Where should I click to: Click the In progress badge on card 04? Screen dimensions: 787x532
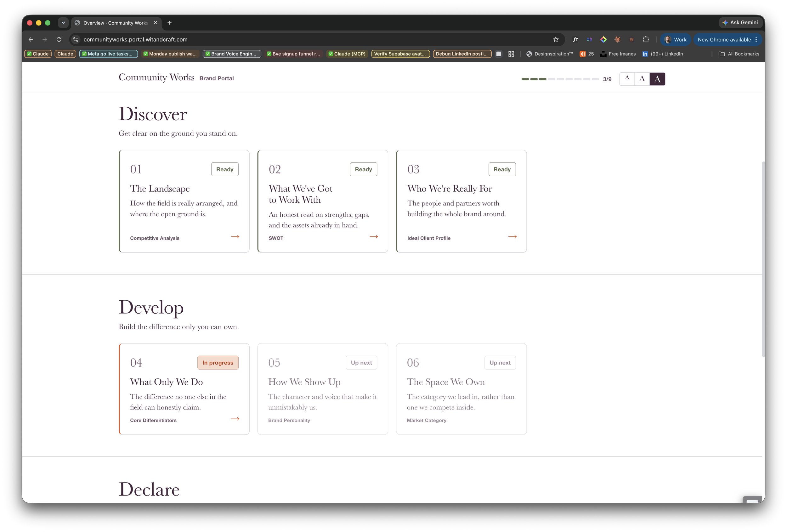[x=218, y=363]
